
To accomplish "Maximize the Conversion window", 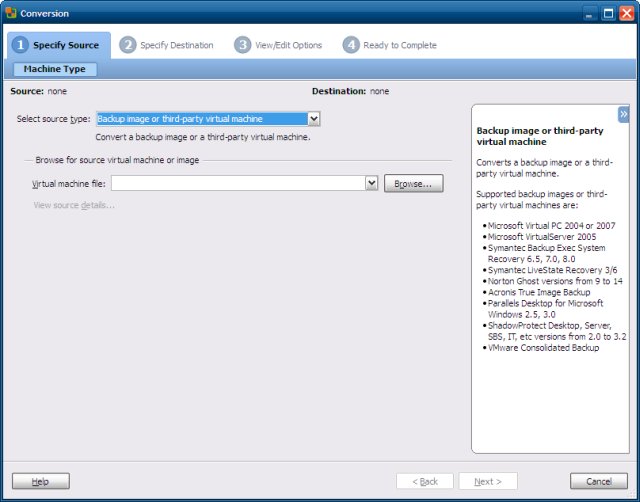I will point(608,13).
